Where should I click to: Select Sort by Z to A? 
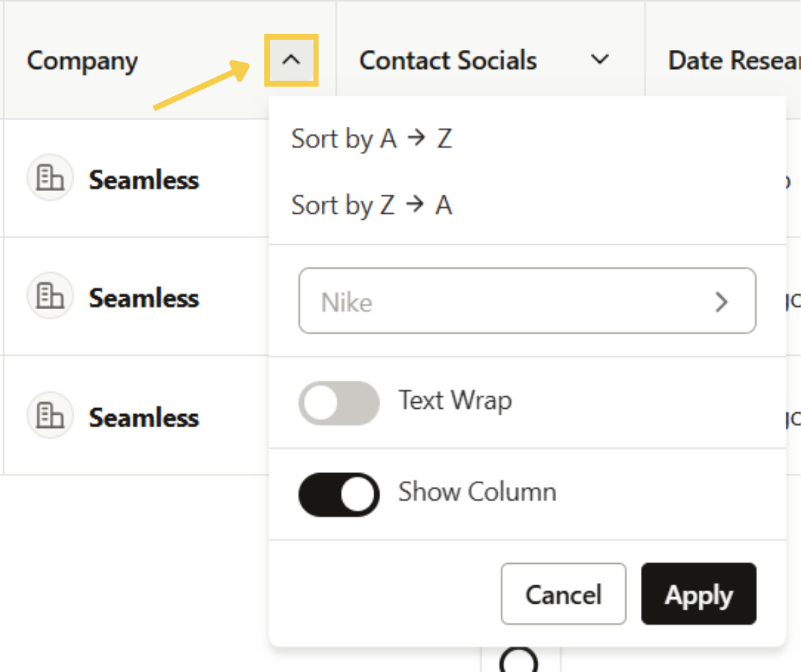(372, 205)
